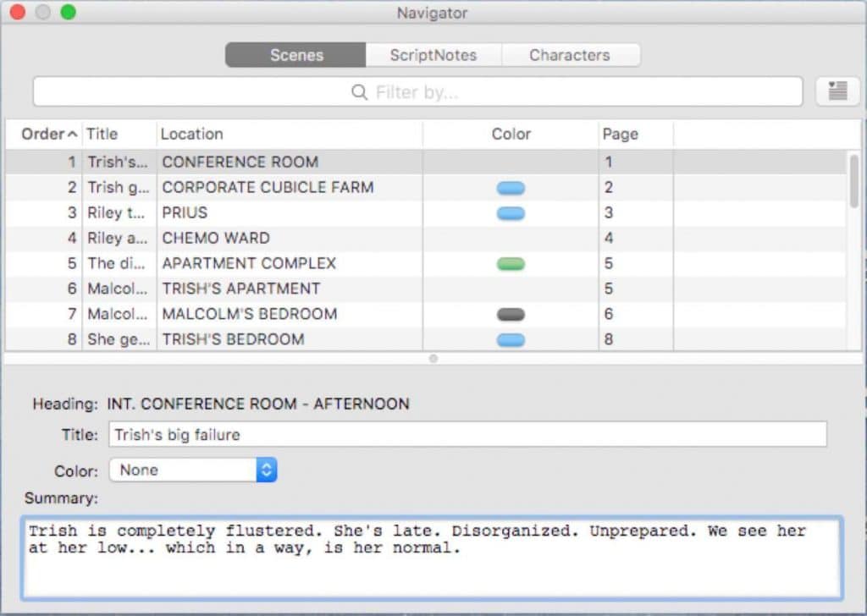Viewport: 867px width, 616px height.
Task: Sort by the Page column header
Action: [636, 134]
